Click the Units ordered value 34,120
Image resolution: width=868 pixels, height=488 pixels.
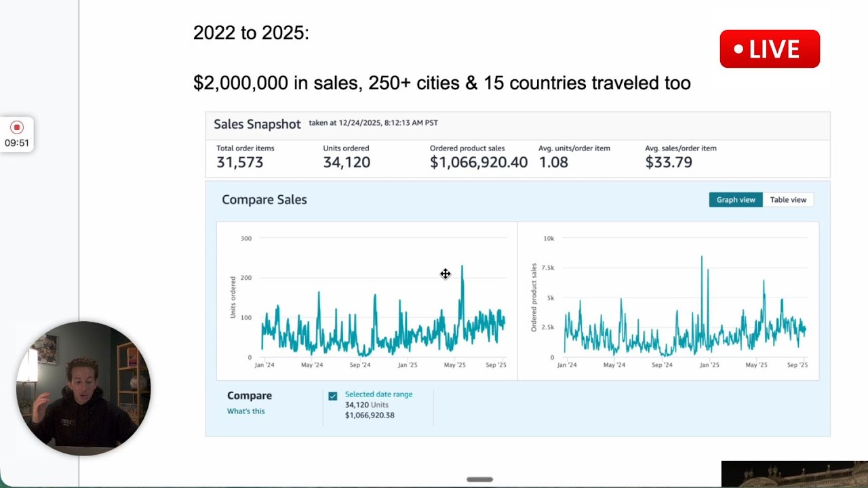(347, 163)
